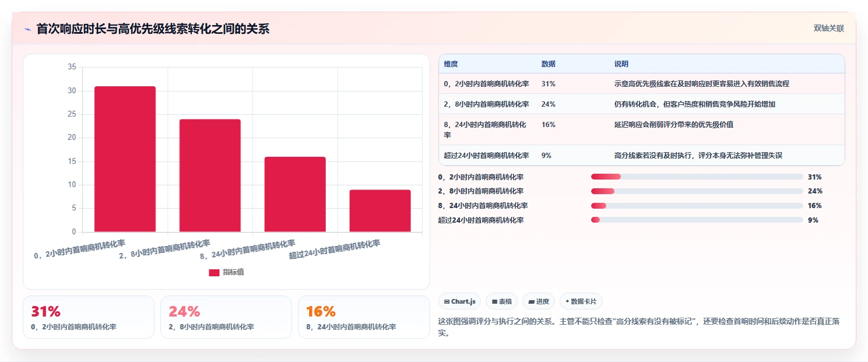Click the 维度 table column header
This screenshot has height=362, width=868.
(451, 64)
